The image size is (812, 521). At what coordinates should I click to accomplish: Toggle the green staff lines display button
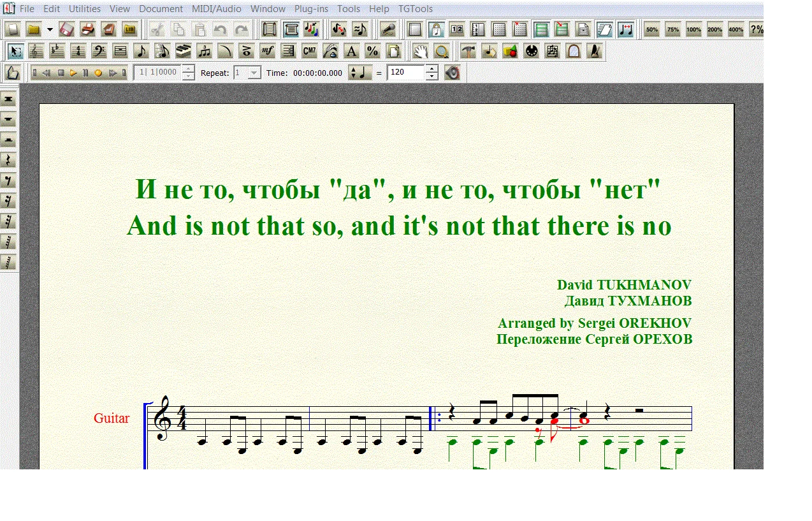tap(541, 29)
